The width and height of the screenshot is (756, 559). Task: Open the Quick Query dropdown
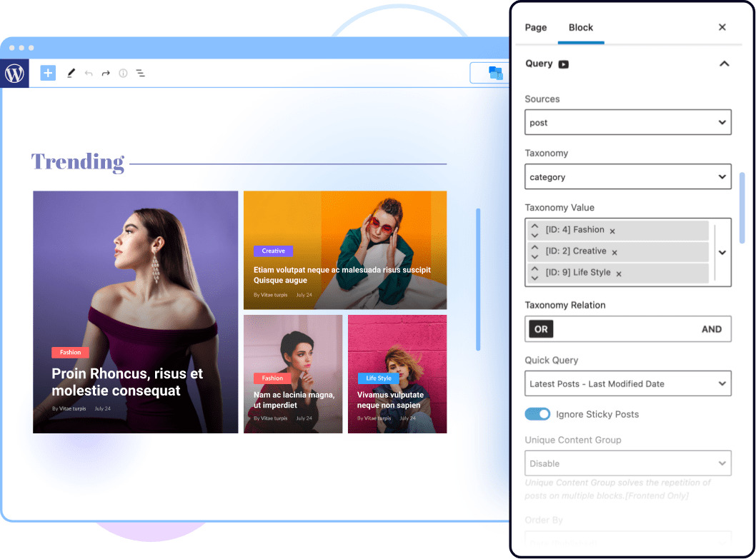(628, 383)
